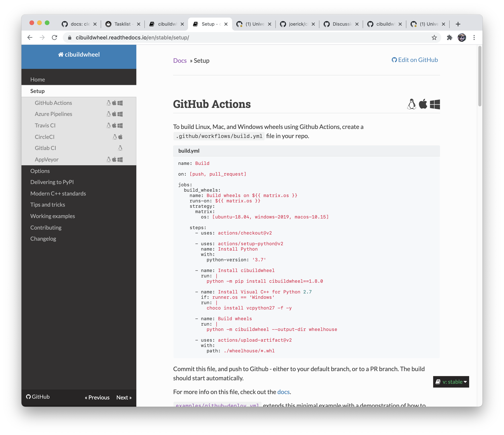Go to the Next » page
Screen dimensions: 504x435
pyautogui.click(x=124, y=397)
